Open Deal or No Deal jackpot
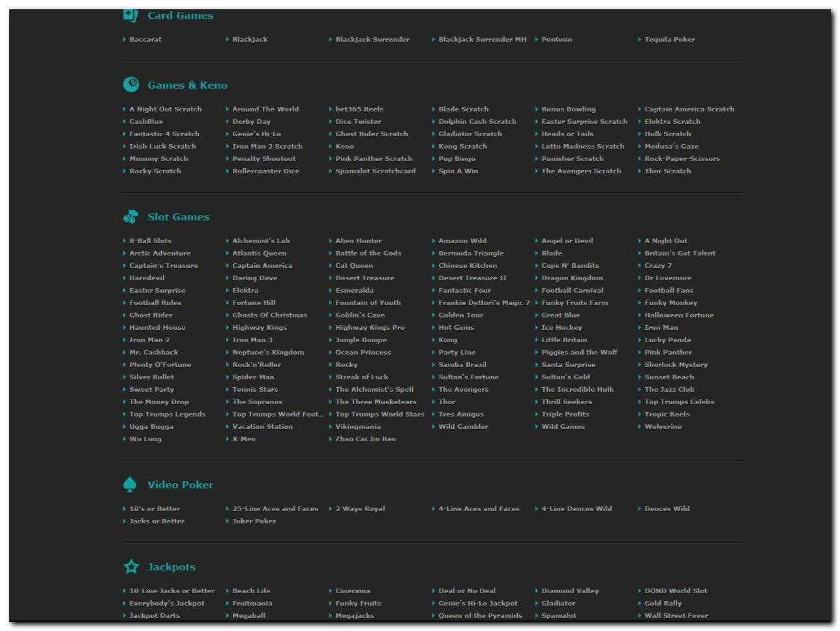Screen dimensions: 840x631 coord(468,591)
